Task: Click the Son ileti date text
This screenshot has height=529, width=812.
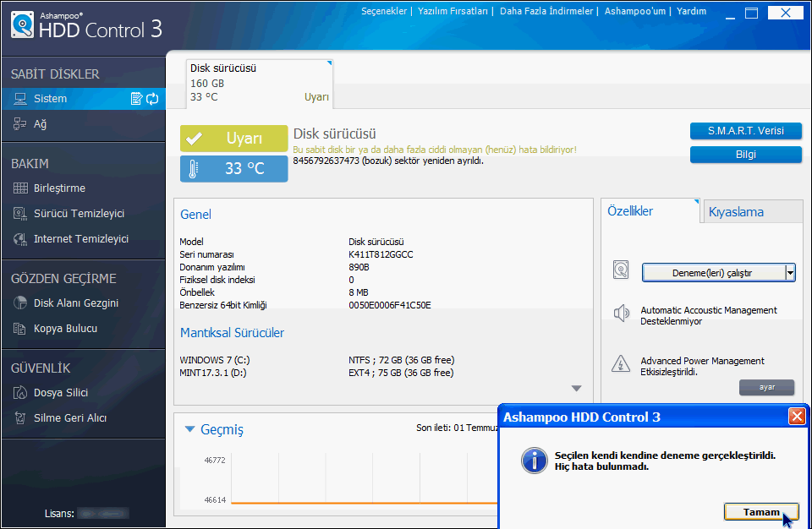Action: [x=456, y=428]
